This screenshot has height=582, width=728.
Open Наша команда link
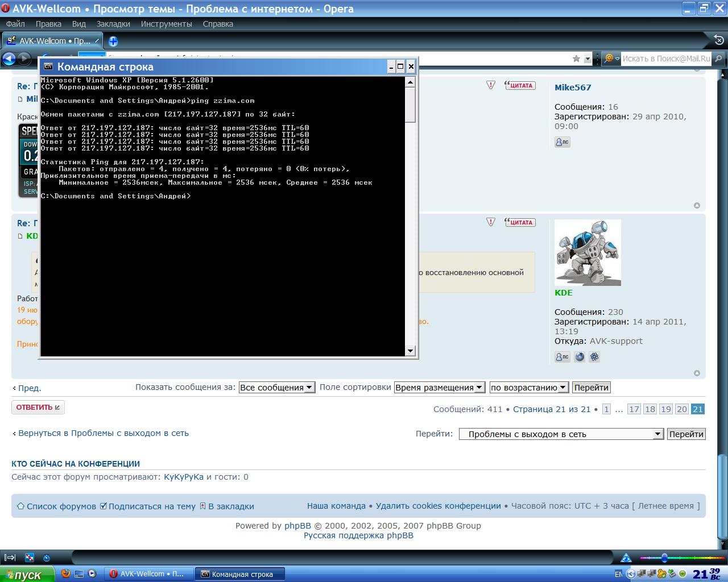point(336,506)
